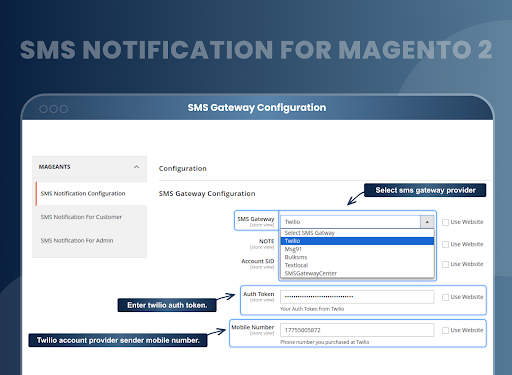
Task: Open the SMS Gateway dropdown arrow
Action: pos(427,222)
